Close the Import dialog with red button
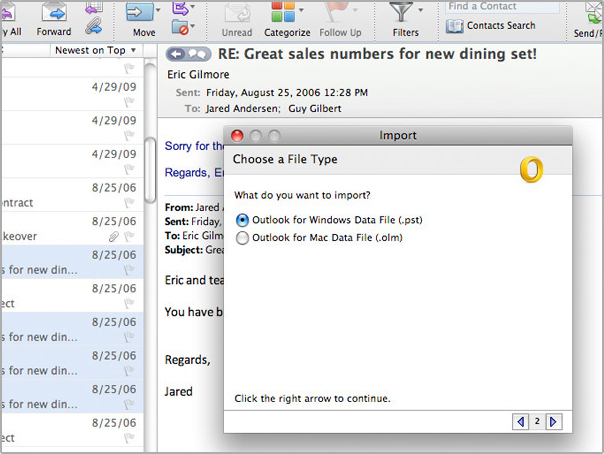 [237, 136]
